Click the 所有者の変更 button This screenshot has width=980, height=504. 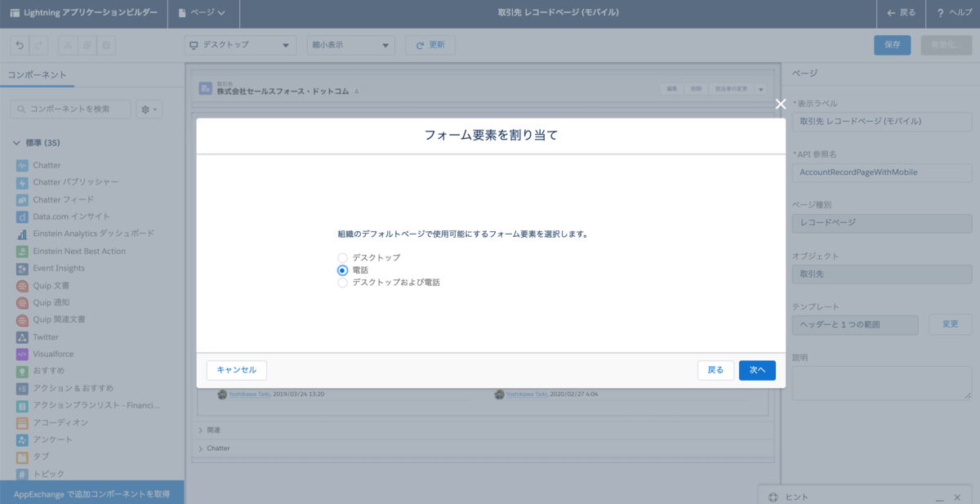pyautogui.click(x=730, y=89)
